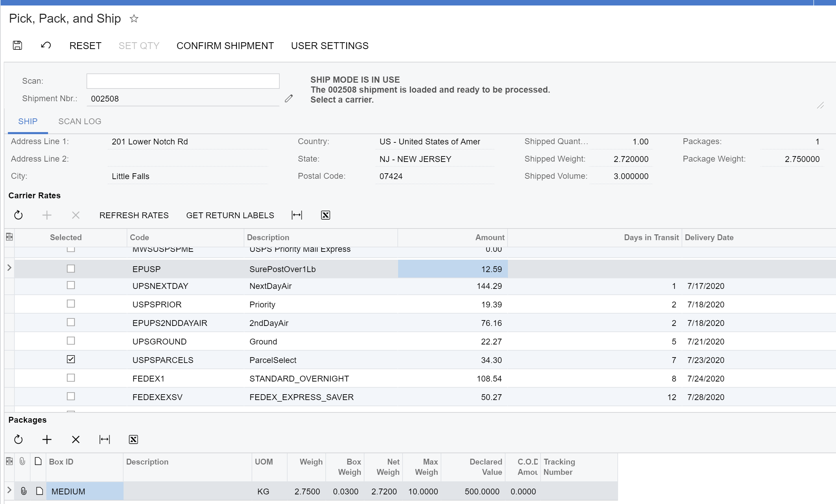
Task: Click the add (+) icon in Packages toolbar
Action: point(47,439)
